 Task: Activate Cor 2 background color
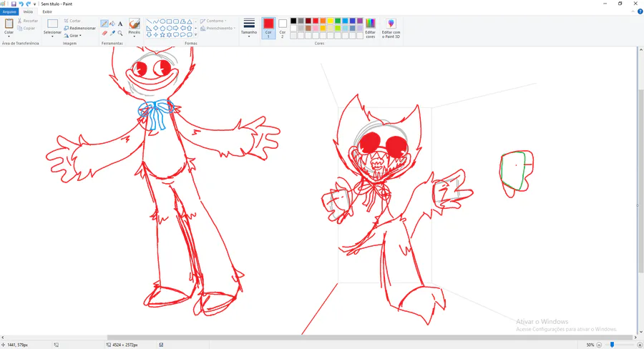(x=283, y=29)
